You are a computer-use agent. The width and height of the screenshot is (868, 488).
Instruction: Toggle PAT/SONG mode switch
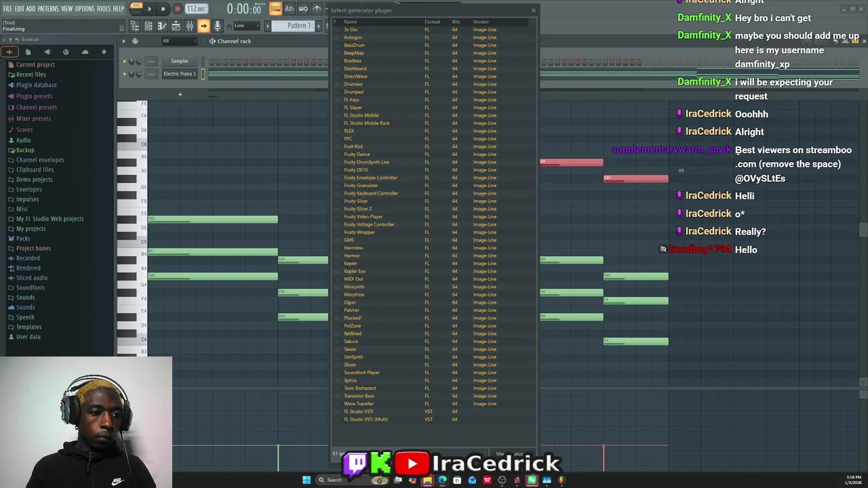coord(136,8)
